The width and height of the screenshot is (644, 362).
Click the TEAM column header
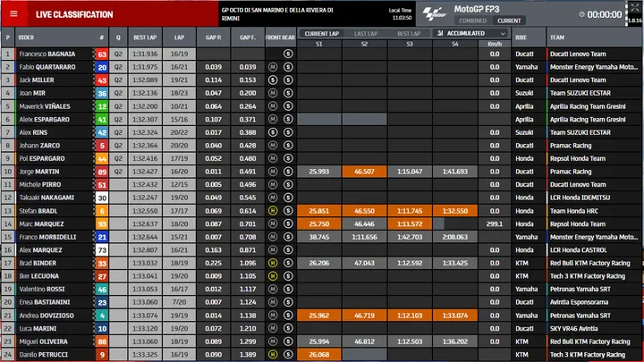[x=557, y=38]
